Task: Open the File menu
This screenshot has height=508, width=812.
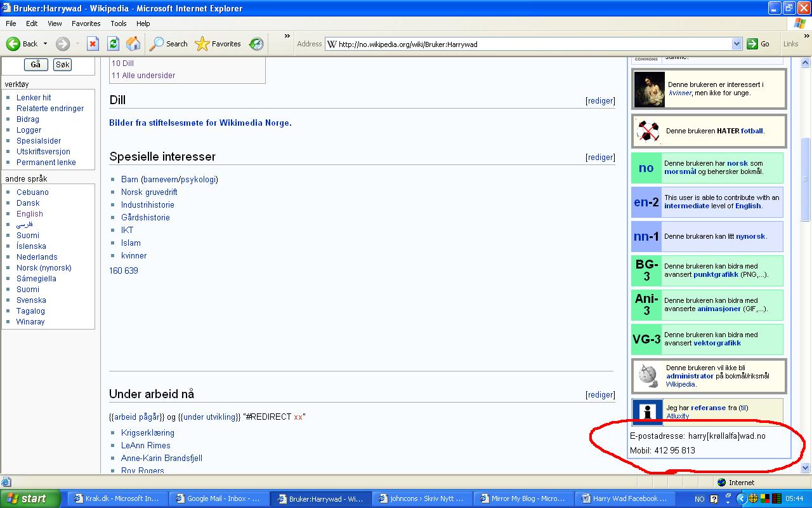Action: coord(11,23)
